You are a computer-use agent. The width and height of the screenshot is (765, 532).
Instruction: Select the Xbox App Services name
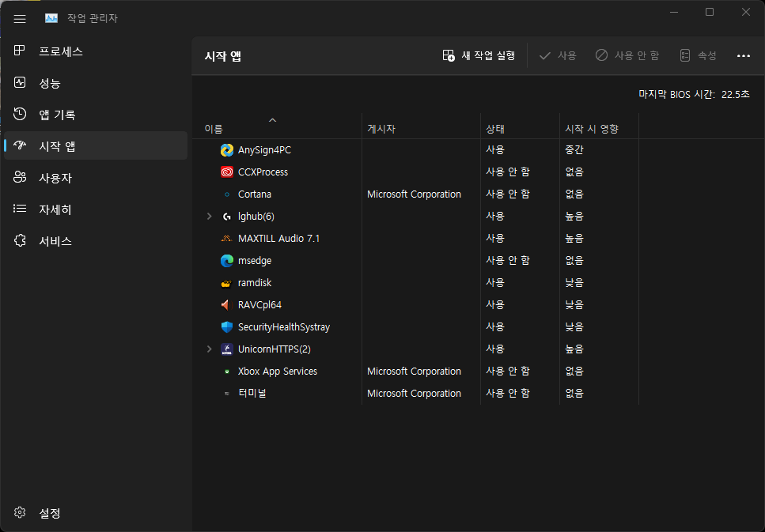coord(278,372)
